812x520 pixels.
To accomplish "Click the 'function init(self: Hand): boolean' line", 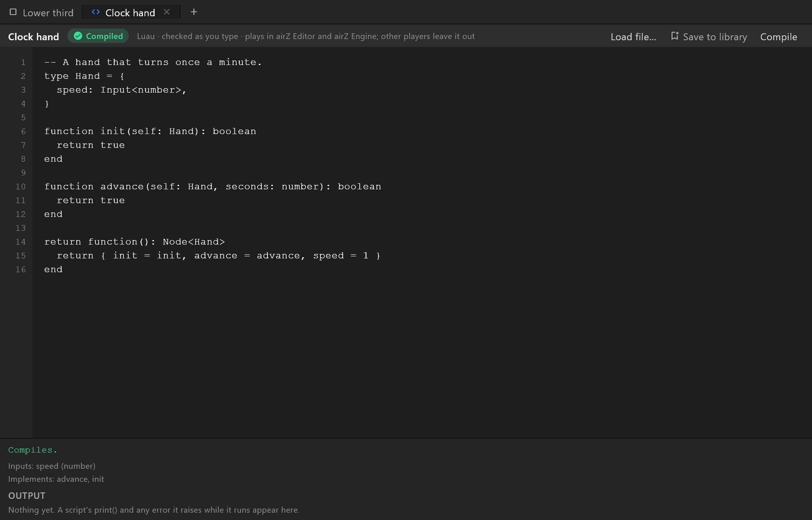I will (150, 131).
